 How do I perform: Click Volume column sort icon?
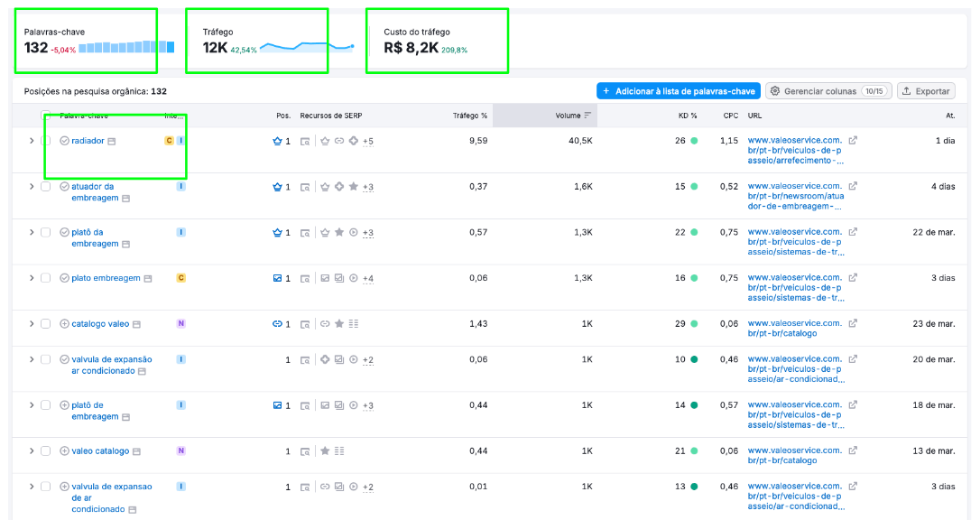(587, 115)
